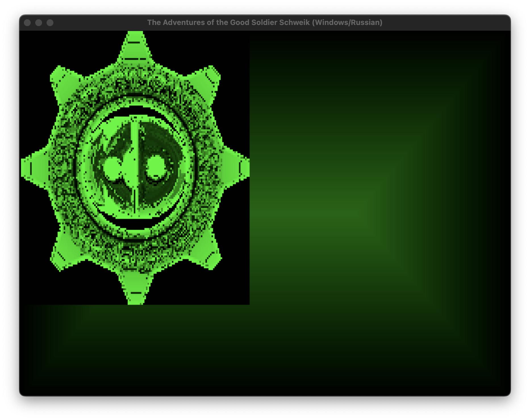
Task: Click the empty title bar right of the title
Action: [x=443, y=23]
